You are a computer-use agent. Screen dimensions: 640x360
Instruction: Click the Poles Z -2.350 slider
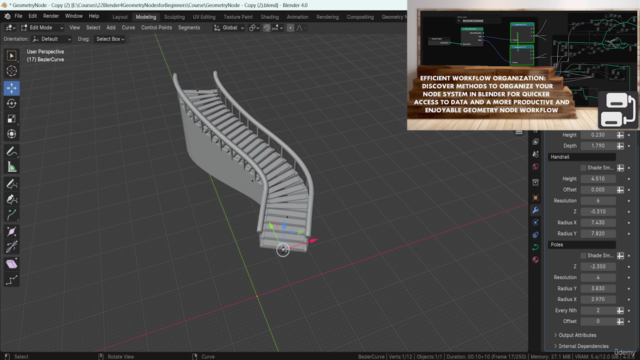(598, 267)
